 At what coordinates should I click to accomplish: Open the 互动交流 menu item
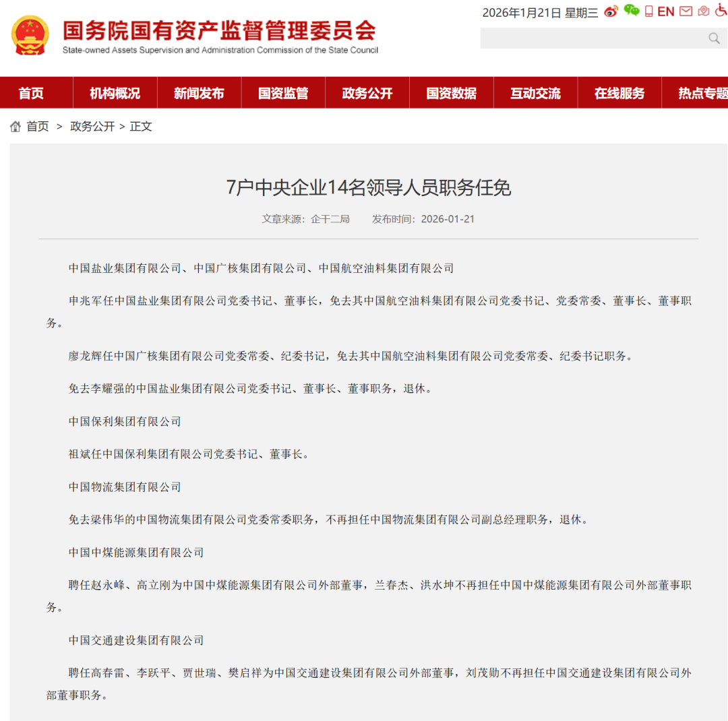point(535,92)
